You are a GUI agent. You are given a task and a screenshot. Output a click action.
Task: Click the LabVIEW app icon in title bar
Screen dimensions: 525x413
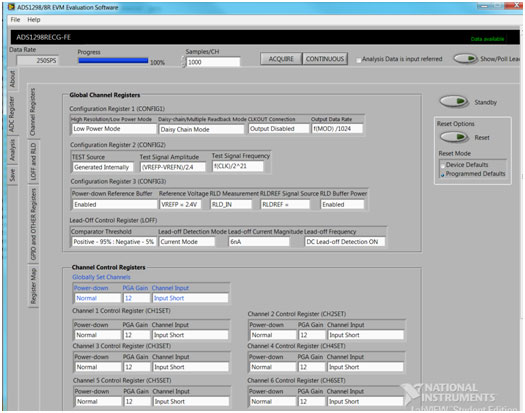coord(11,7)
